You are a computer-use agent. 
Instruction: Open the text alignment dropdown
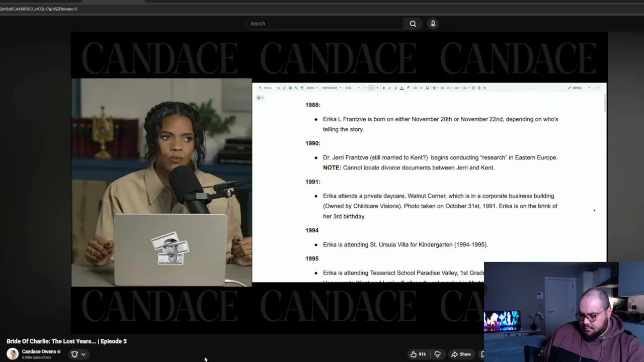click(435, 88)
